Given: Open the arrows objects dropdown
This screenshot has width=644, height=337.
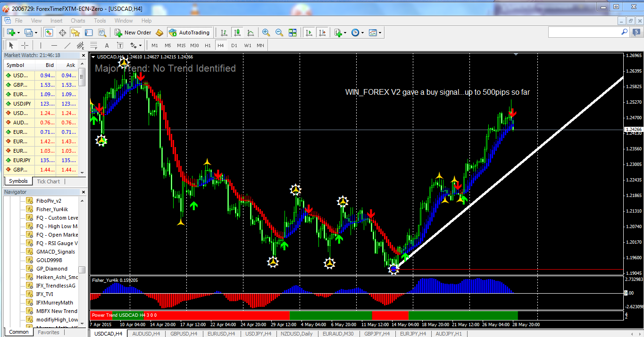Looking at the screenshot, I should (136, 45).
